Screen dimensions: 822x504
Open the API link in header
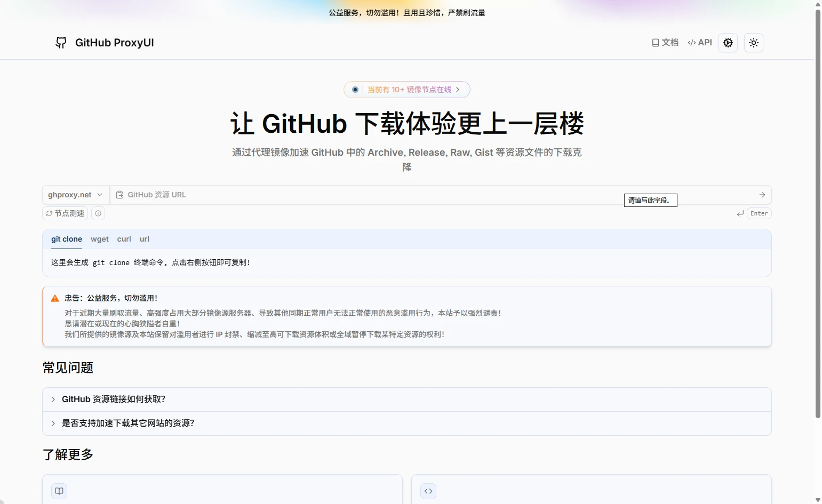click(700, 43)
